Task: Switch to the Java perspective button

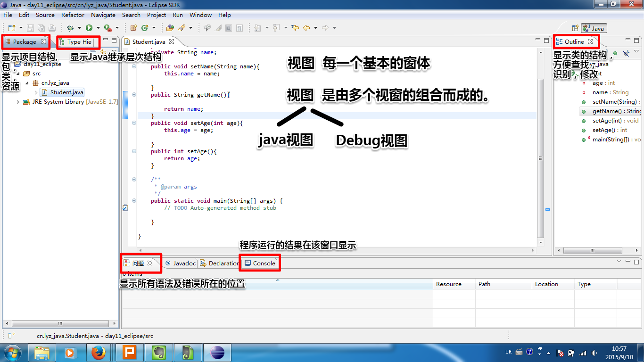Action: [x=594, y=28]
